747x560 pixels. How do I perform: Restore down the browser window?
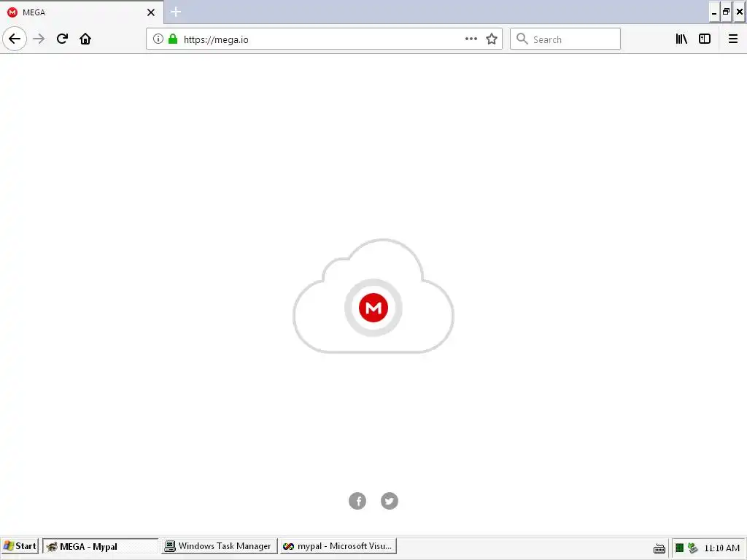click(x=726, y=12)
